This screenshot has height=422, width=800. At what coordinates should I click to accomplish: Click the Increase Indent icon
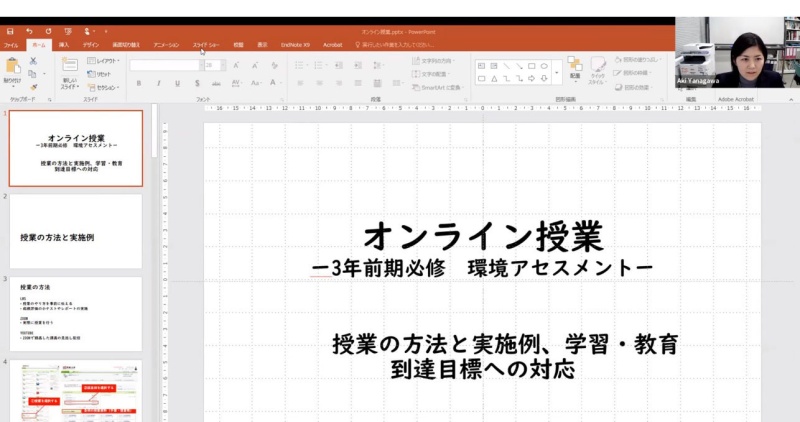[x=358, y=65]
